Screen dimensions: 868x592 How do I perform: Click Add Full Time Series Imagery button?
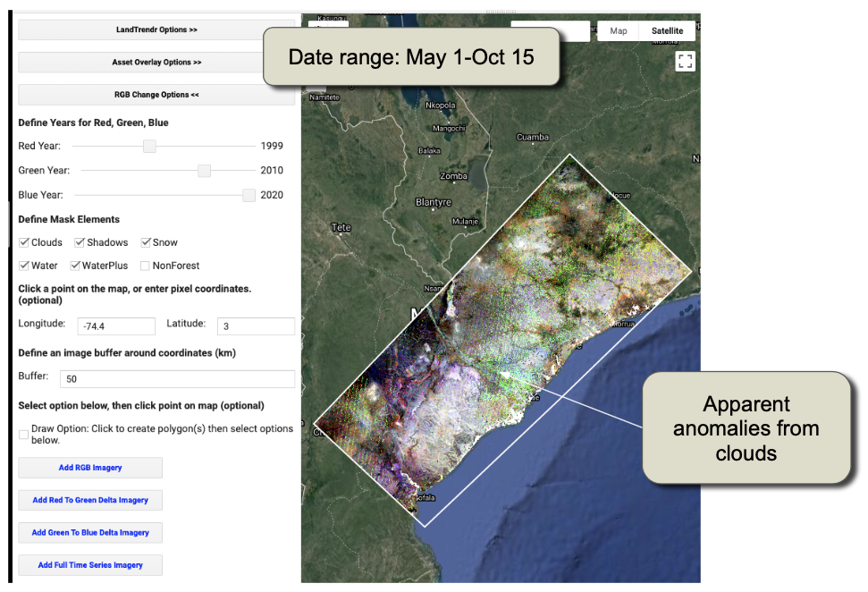(90, 565)
